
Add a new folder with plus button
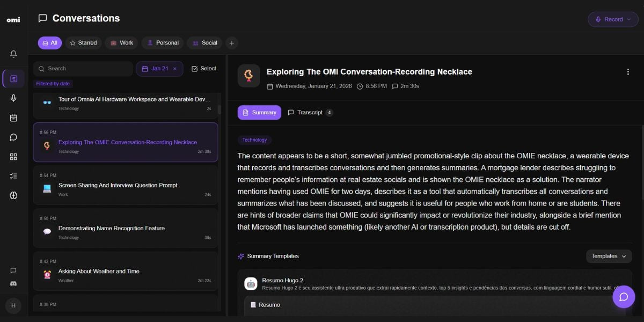(x=231, y=43)
